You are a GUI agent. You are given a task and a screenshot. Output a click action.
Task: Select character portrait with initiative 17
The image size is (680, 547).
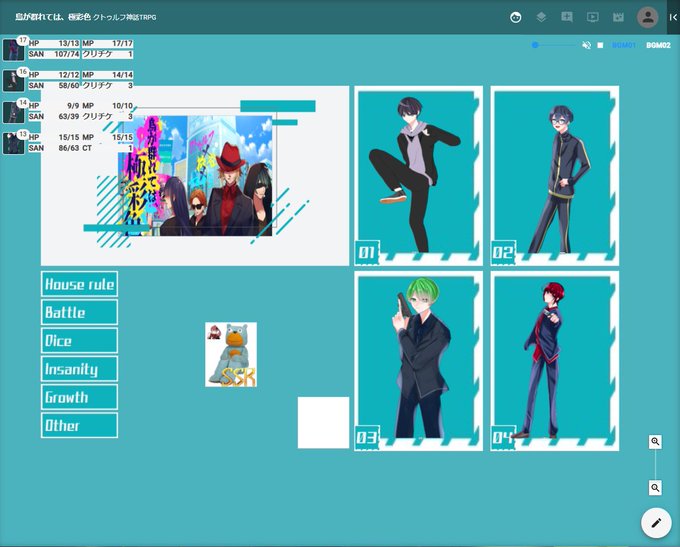[x=13, y=49]
